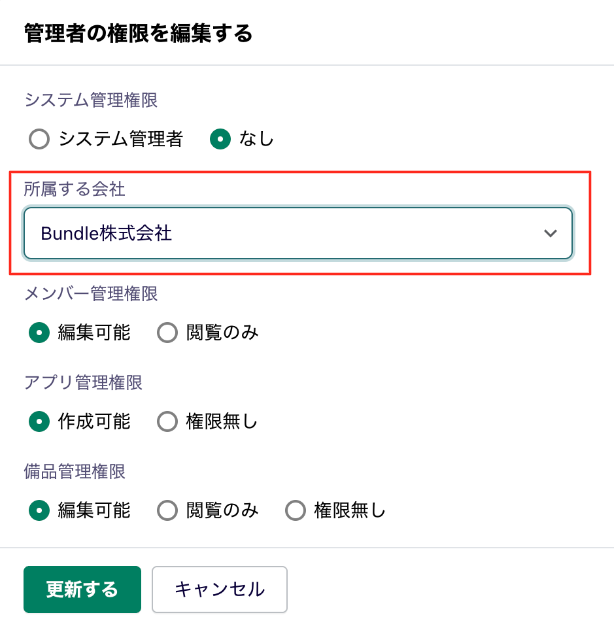Click the アプリ管理権限 section label
The image size is (614, 625).
pos(83,383)
